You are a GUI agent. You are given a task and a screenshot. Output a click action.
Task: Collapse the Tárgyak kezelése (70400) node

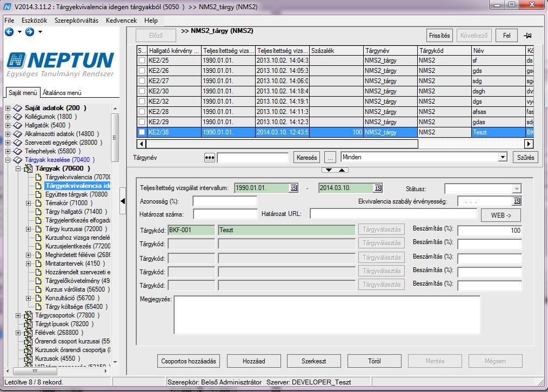click(x=8, y=160)
